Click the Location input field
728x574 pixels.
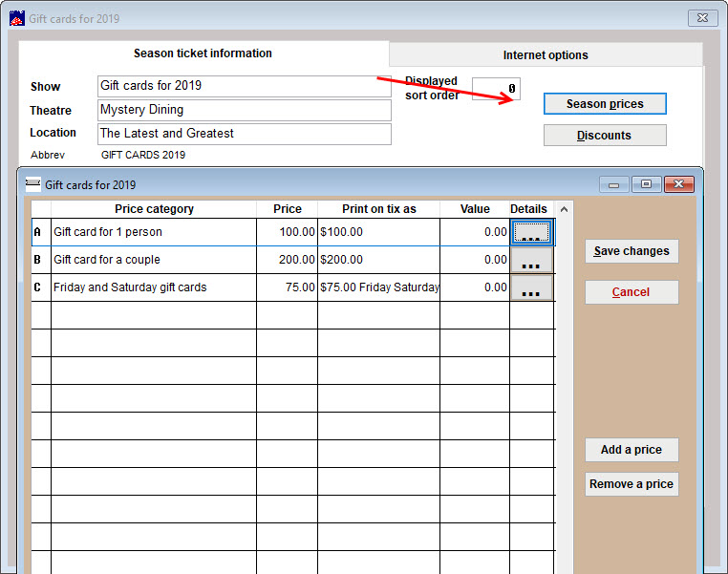coord(245,134)
